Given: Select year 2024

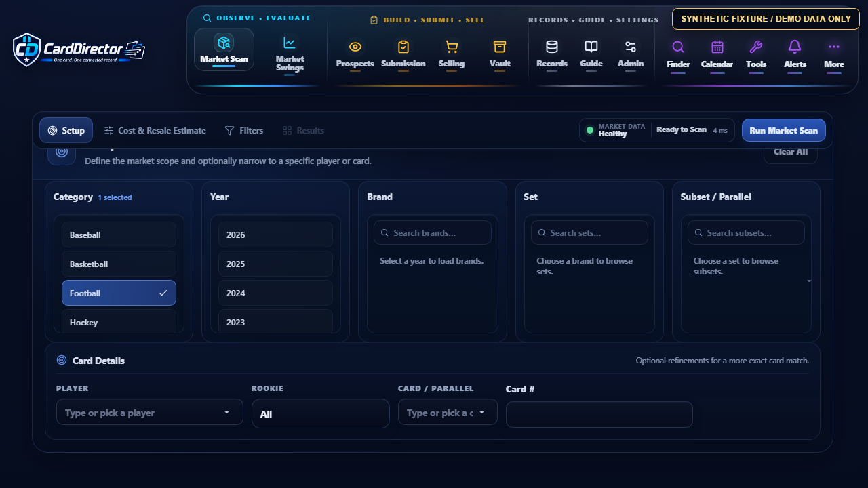Looking at the screenshot, I should [x=275, y=293].
